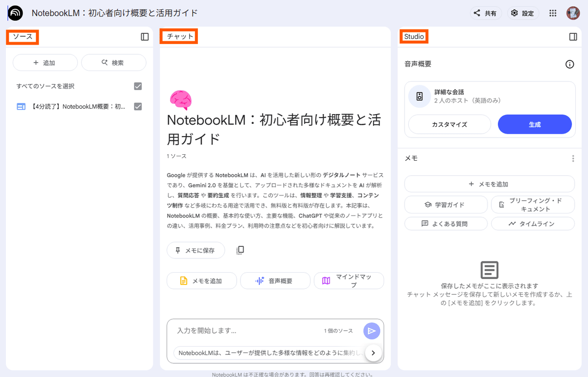Click the 共有 share icon
The height and width of the screenshot is (377, 588).
[486, 13]
